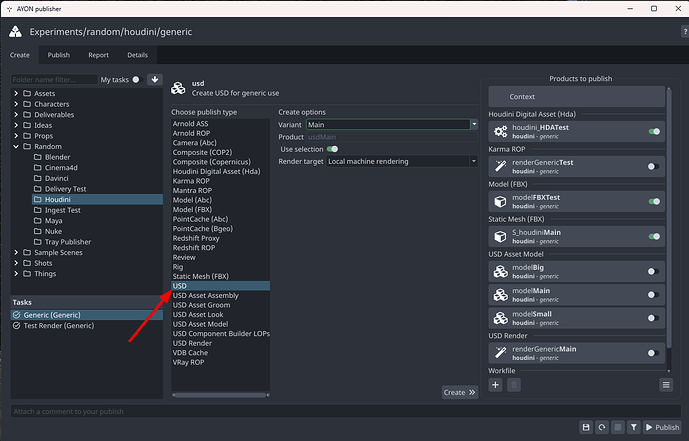Enable the modelMain product toggle
689x441 pixels.
click(x=654, y=295)
